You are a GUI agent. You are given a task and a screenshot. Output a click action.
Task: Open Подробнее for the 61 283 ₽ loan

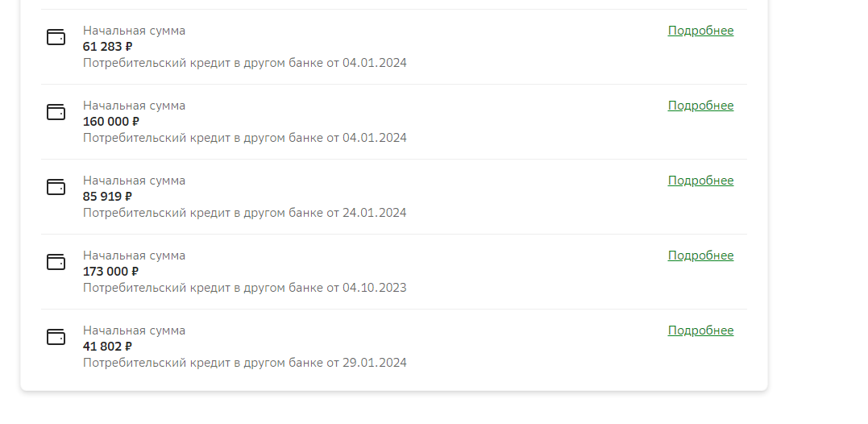click(700, 31)
